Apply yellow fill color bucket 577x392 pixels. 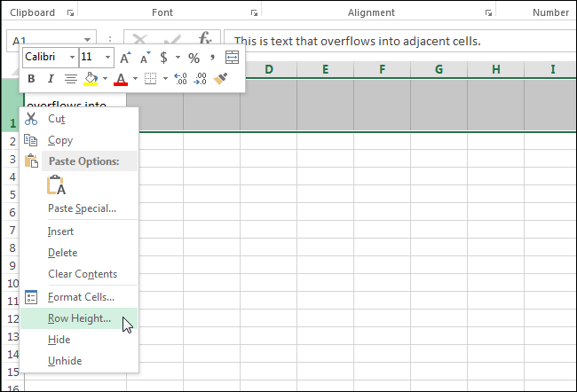tap(90, 79)
